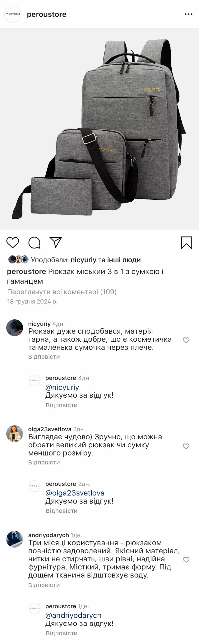Like olga23svetlova's comment
199x644 pixels.
186,446
